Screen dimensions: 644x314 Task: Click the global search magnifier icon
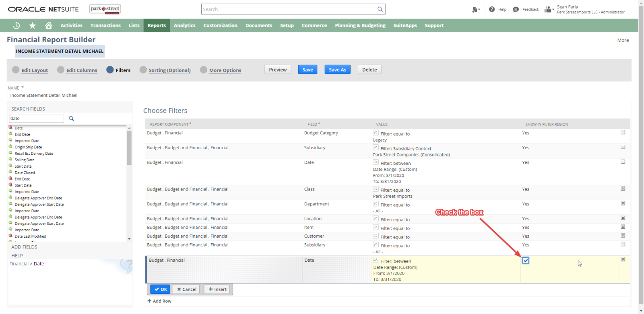coord(380,9)
